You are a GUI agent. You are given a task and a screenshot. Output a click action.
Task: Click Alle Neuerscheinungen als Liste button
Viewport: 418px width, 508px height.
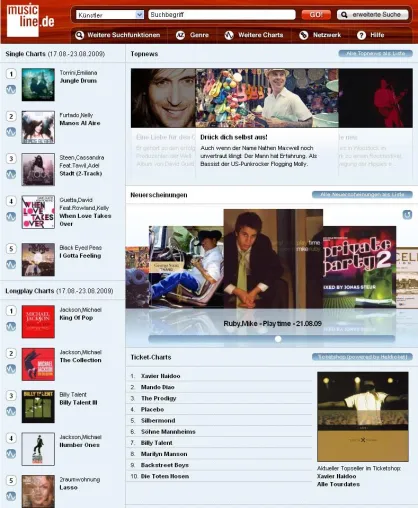(362, 194)
